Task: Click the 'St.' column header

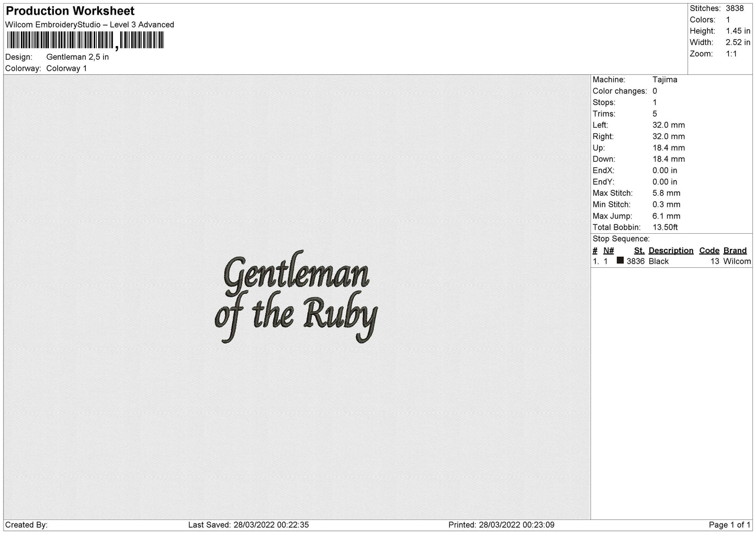Action: [639, 251]
